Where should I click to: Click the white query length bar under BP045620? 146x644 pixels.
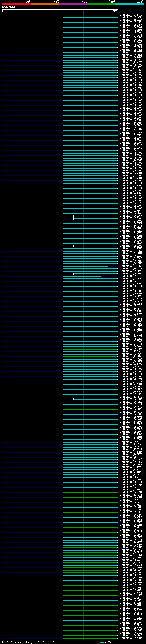tap(60, 9)
